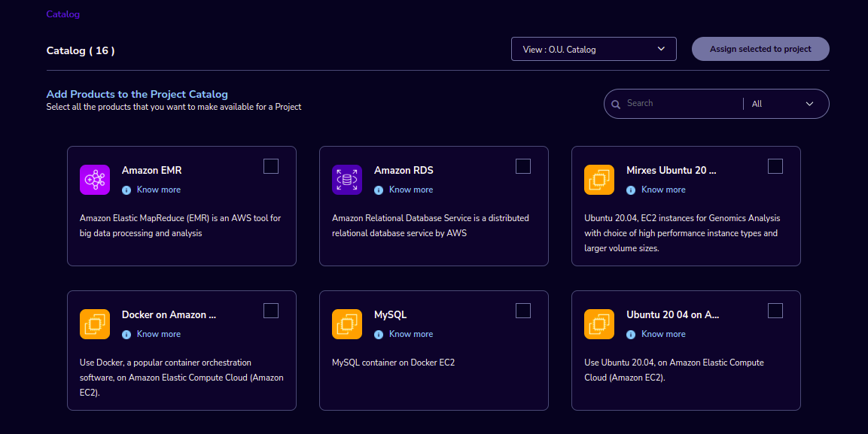Click the Catalog ( 16 ) heading
This screenshot has width=868, height=434.
coord(81,51)
